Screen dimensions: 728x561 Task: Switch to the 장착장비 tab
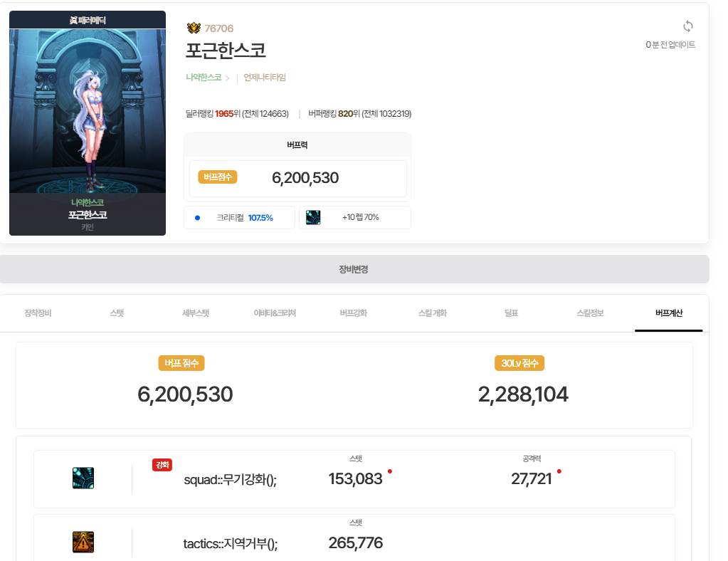(x=38, y=313)
